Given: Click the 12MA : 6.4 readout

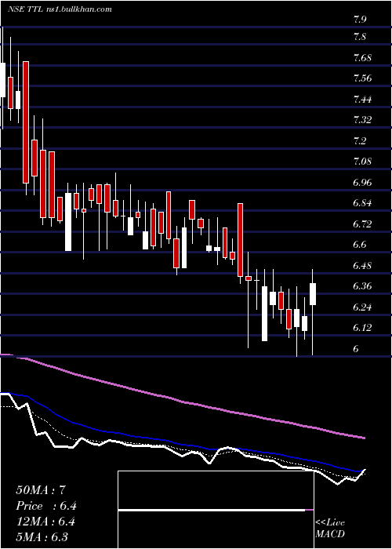Looking at the screenshot, I should (x=45, y=522).
